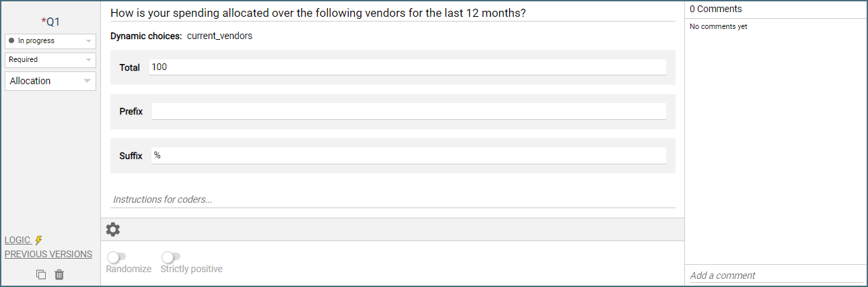Open PREVIOUS VERSIONS link
Image resolution: width=868 pixels, height=287 pixels.
point(48,254)
